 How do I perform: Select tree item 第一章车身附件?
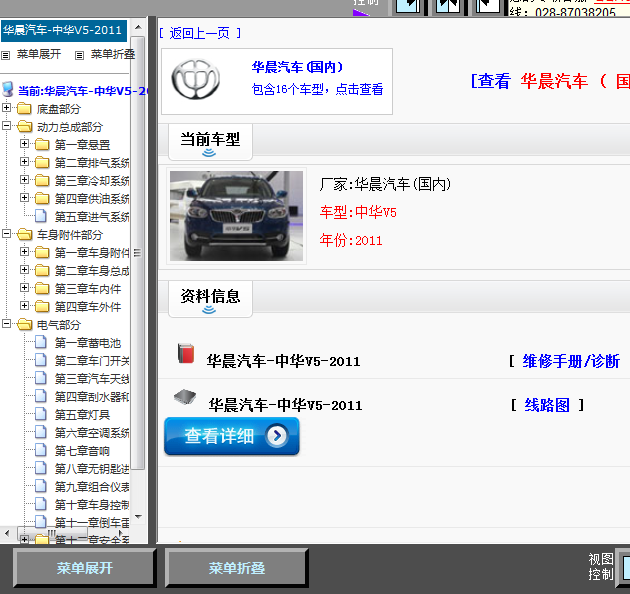92,253
